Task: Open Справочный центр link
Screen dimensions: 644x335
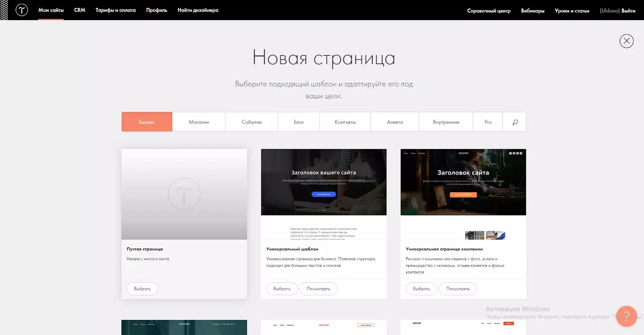Action: click(489, 11)
